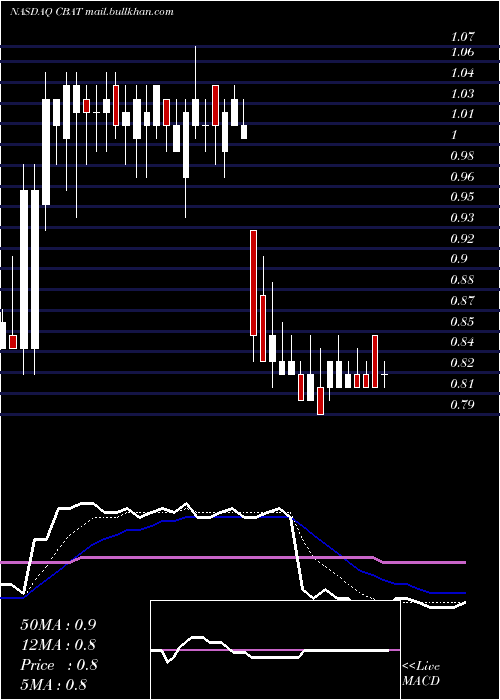The height and width of the screenshot is (700, 500).
Task: Click the 1.06 price axis label
Action: pos(462,52)
